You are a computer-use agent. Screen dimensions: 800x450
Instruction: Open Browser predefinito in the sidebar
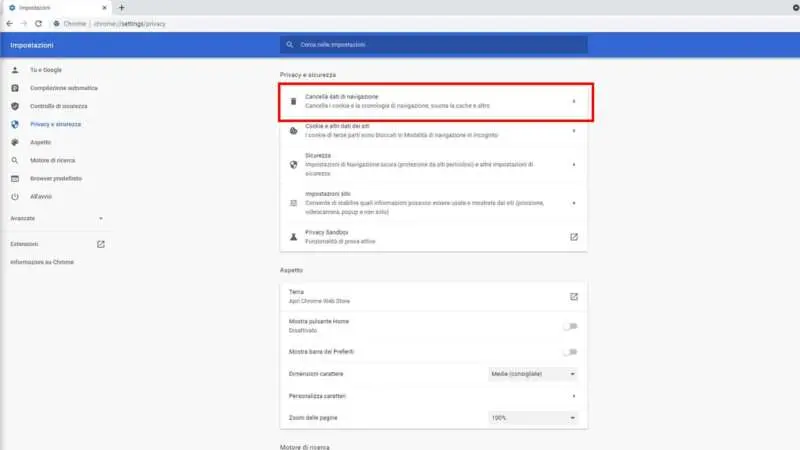pyautogui.click(x=56, y=179)
